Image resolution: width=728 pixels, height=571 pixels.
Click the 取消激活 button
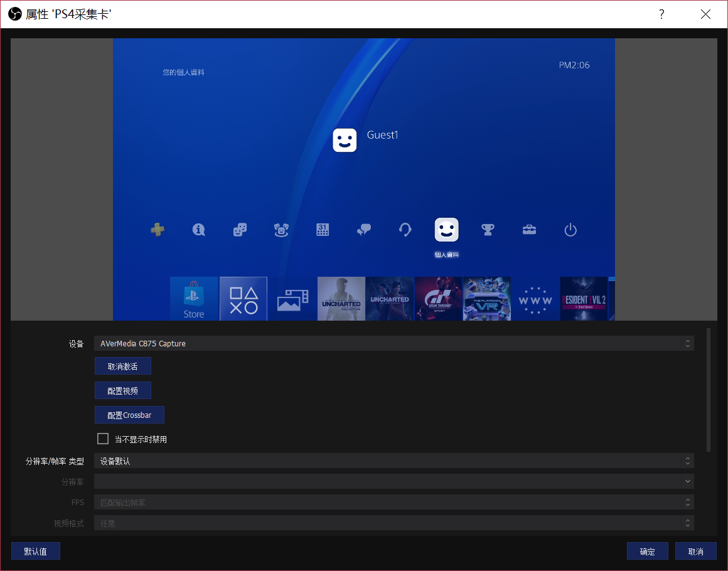[123, 366]
